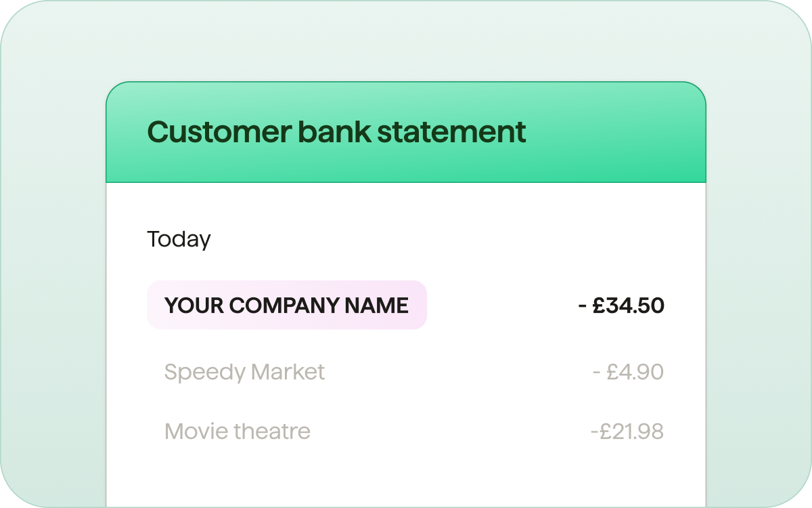
Task: Click the word "Market" in the transaction list
Action: click(x=288, y=372)
